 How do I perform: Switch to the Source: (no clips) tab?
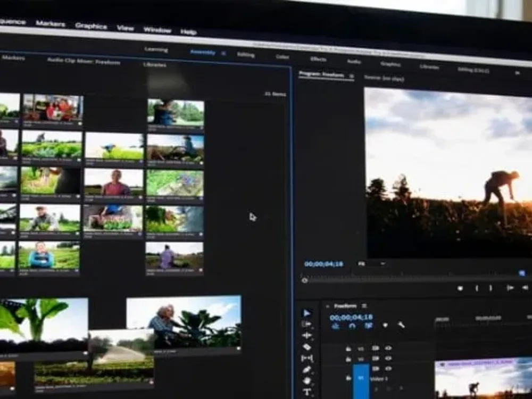coord(384,78)
